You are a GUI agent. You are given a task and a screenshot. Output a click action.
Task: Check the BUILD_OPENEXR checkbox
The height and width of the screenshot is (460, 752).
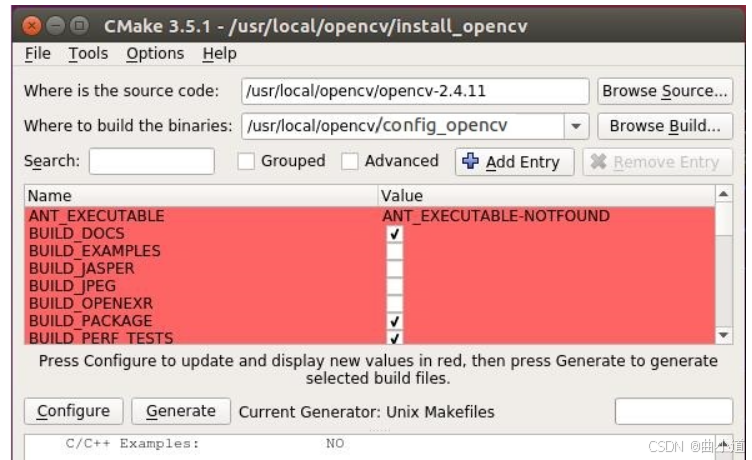click(395, 304)
